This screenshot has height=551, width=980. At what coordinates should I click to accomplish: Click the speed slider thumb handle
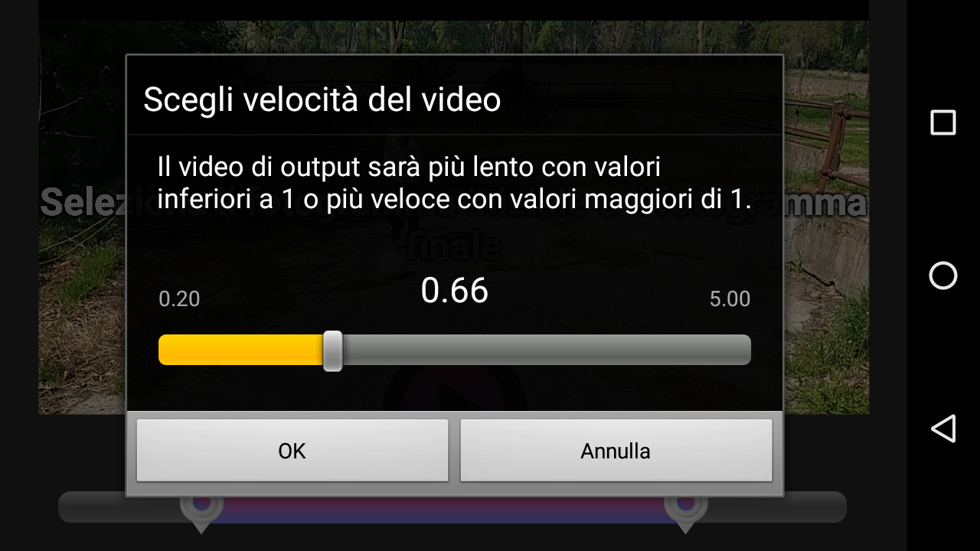pos(332,350)
